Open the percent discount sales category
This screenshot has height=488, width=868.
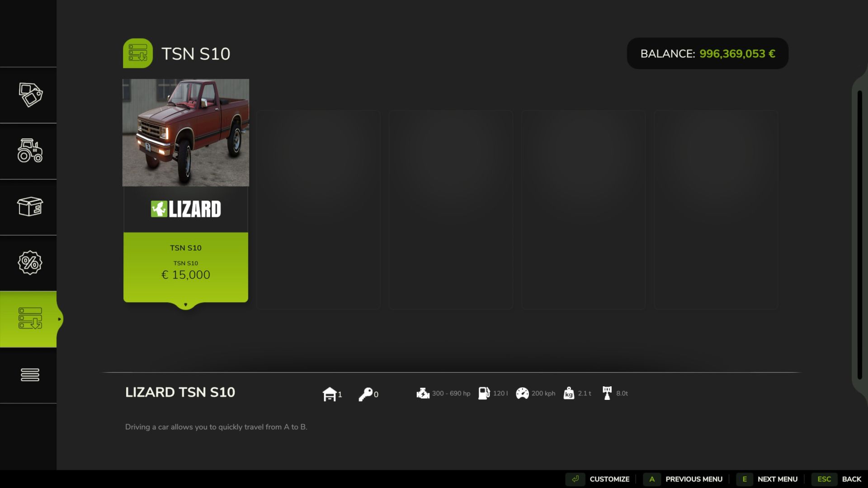(30, 263)
